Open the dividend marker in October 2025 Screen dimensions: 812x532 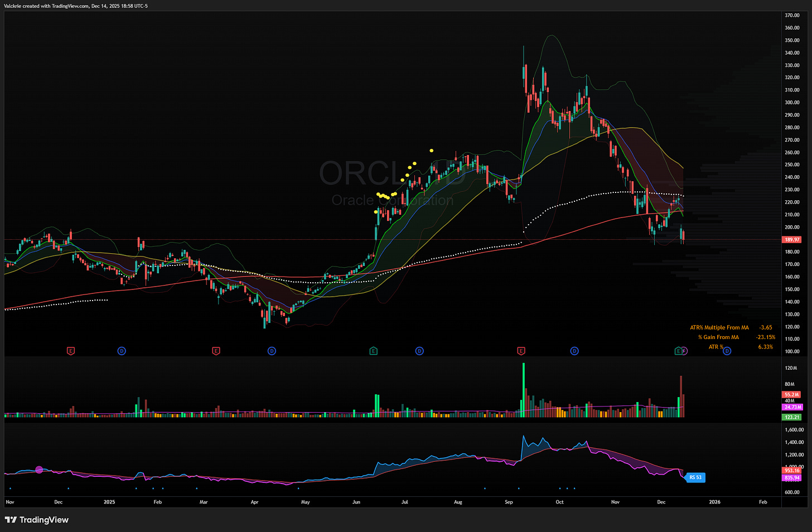pyautogui.click(x=574, y=351)
